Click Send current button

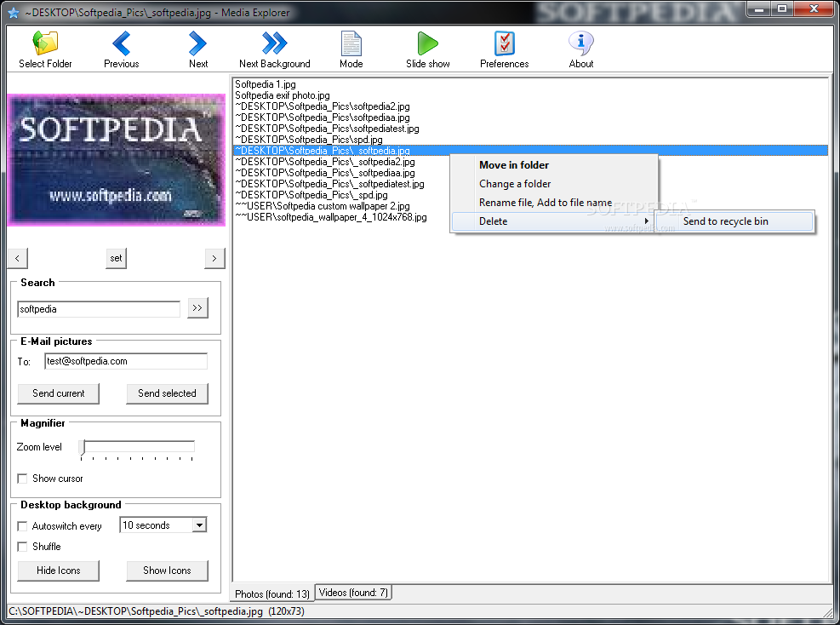(x=59, y=393)
